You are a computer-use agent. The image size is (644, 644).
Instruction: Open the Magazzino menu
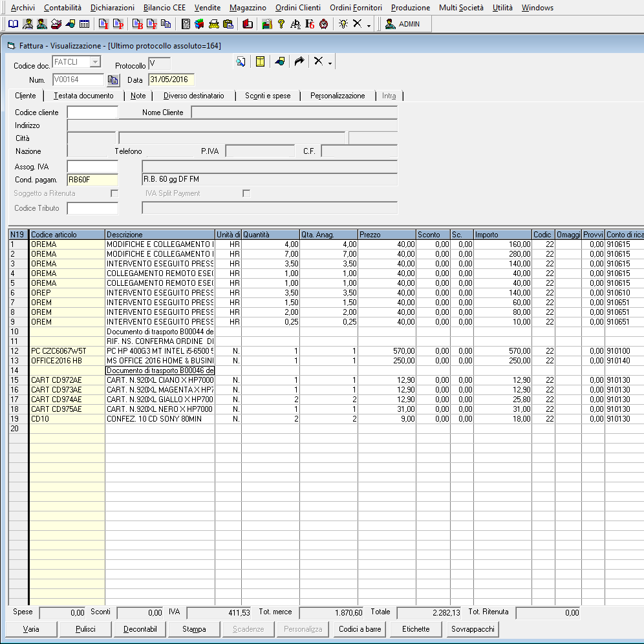(x=248, y=8)
